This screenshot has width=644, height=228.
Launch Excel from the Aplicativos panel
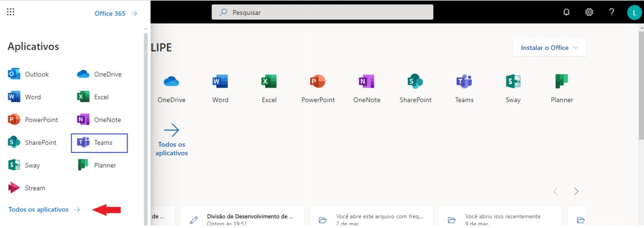(93, 97)
